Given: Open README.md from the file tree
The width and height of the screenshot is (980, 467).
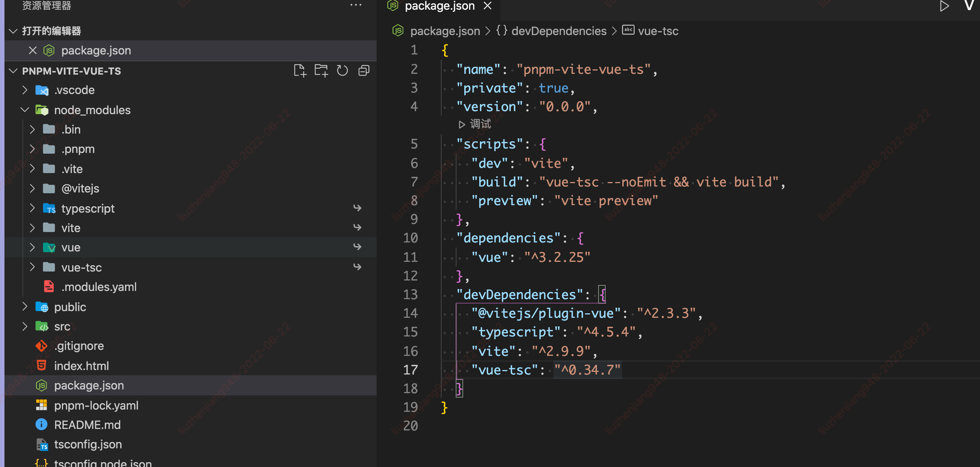Looking at the screenshot, I should pos(191,424).
